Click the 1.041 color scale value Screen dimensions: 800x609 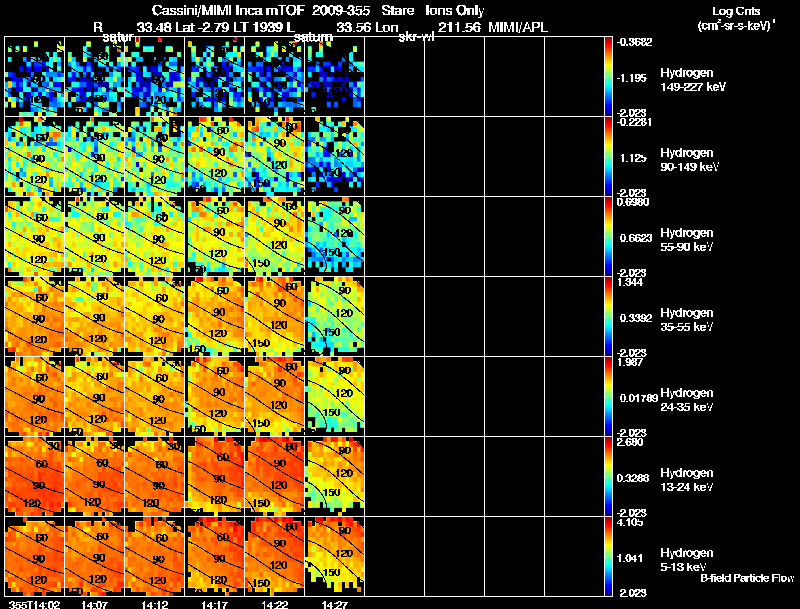(x=631, y=558)
